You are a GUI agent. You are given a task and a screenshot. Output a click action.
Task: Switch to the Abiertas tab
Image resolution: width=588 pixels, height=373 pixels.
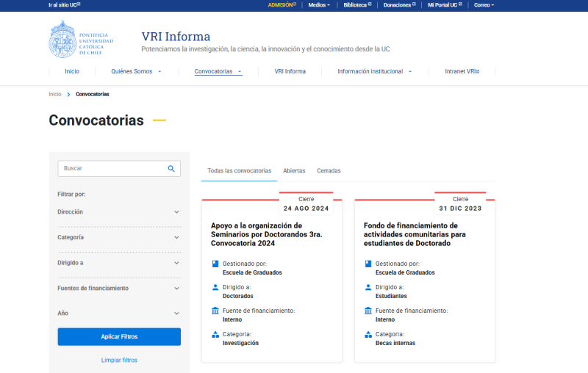coord(294,171)
